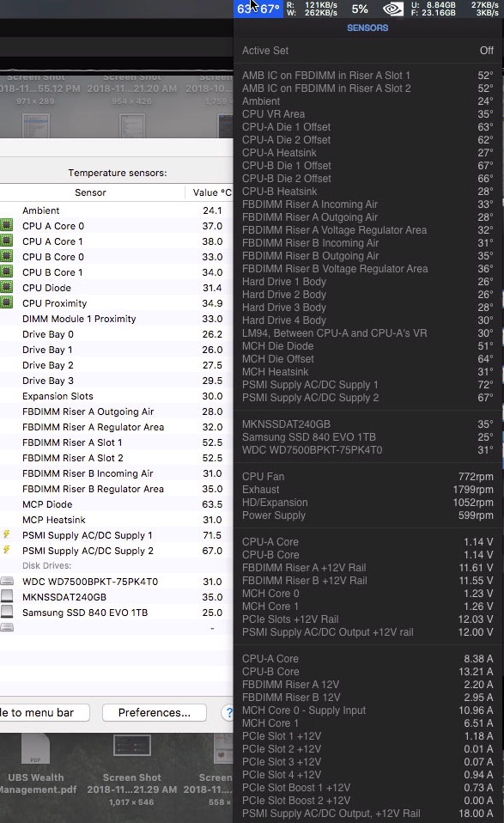
Task: Click the PSMI Supply 1 lightning icon
Action: 6,534
